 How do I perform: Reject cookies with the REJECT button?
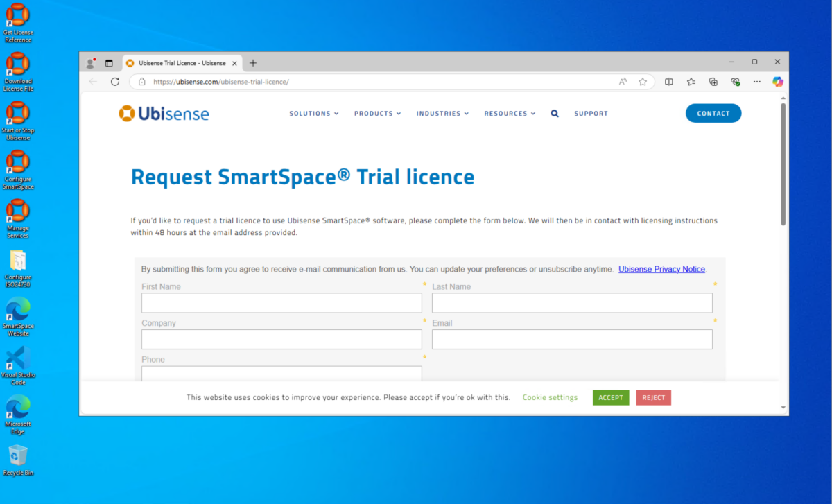pyautogui.click(x=654, y=398)
